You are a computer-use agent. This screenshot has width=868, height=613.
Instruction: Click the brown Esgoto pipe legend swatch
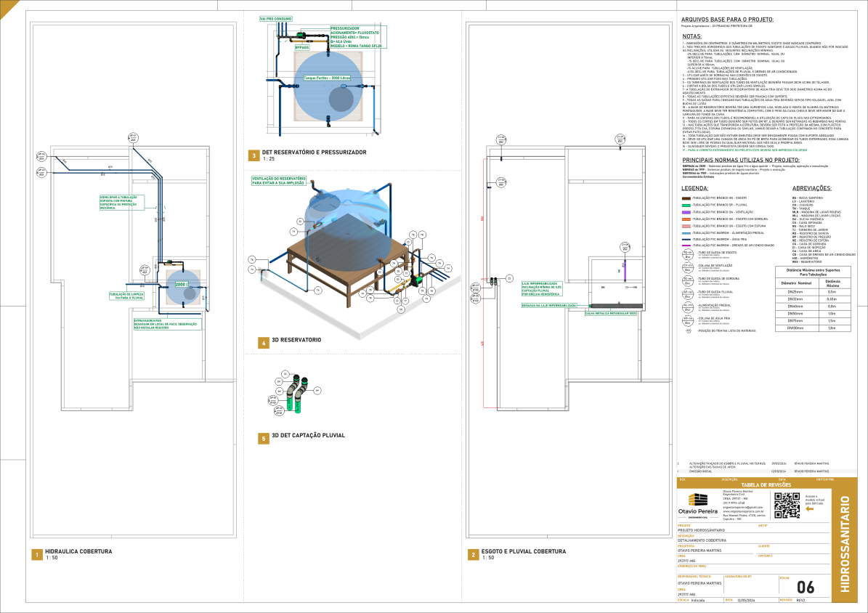(686, 198)
